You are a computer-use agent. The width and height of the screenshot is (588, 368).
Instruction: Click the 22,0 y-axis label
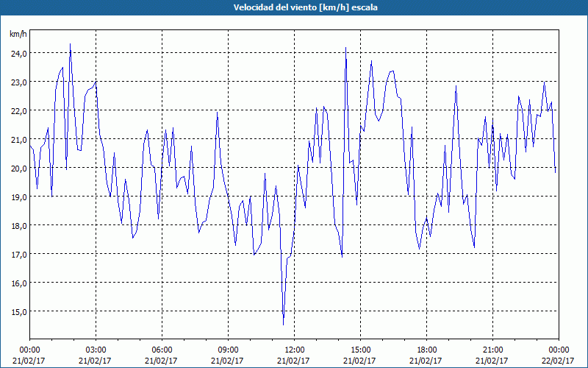click(x=18, y=111)
